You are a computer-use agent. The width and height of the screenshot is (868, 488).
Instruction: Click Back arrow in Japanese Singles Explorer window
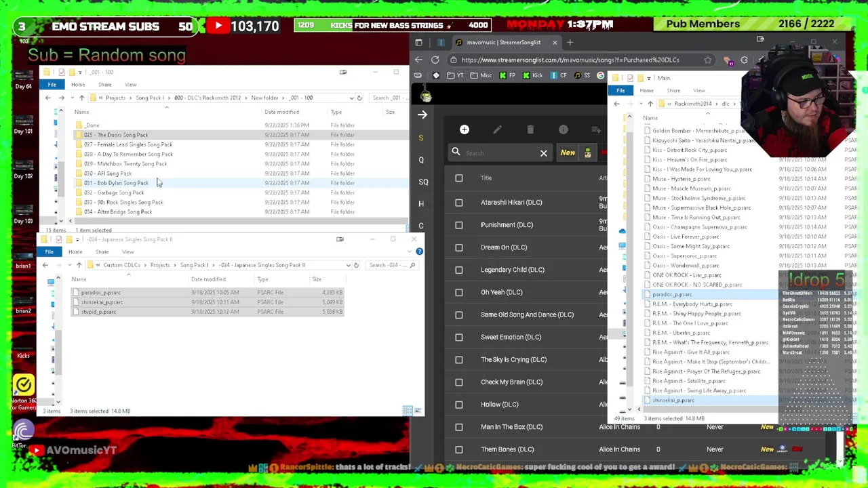pos(45,265)
